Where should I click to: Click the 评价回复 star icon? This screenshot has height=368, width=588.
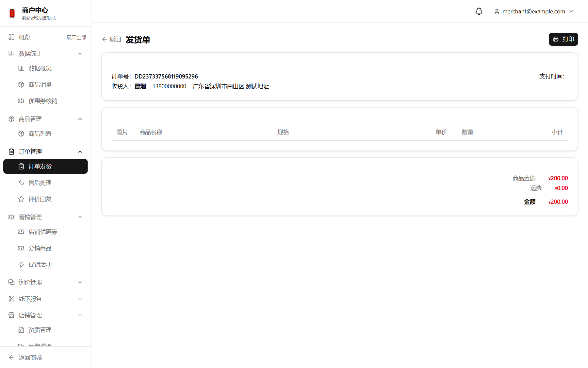[x=21, y=199]
